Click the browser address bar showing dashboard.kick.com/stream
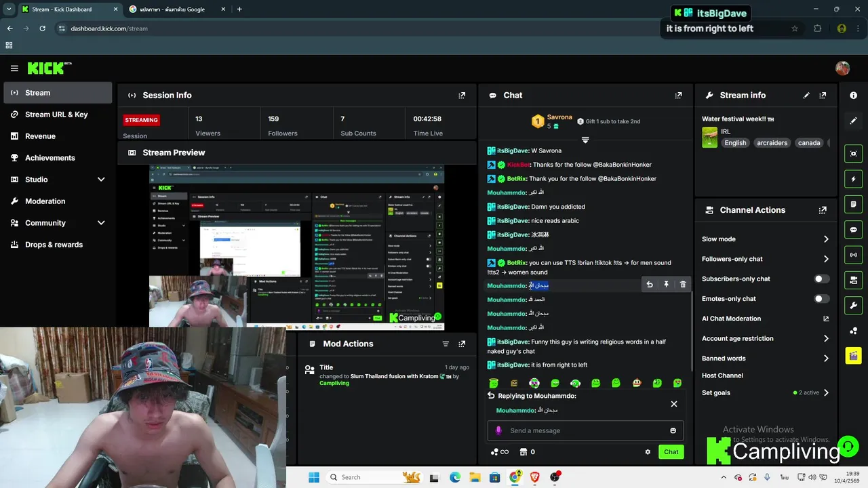Screen dimensions: 868x488 pyautogui.click(x=427, y=28)
